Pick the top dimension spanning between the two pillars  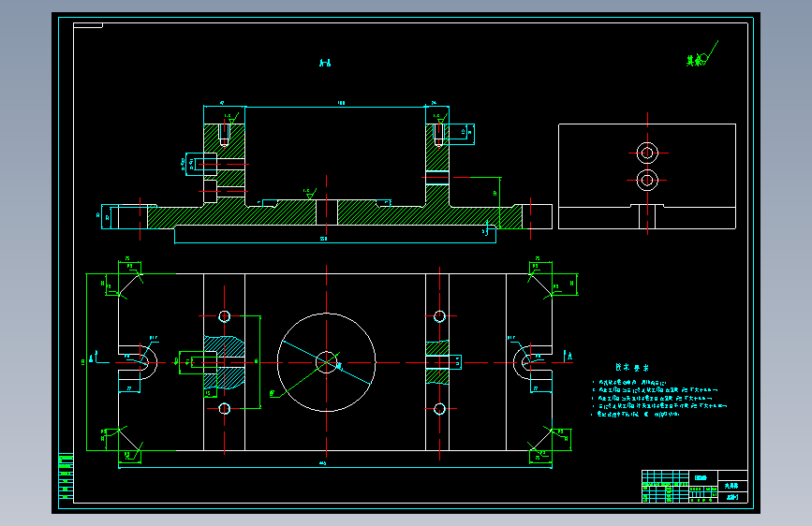coord(335,105)
